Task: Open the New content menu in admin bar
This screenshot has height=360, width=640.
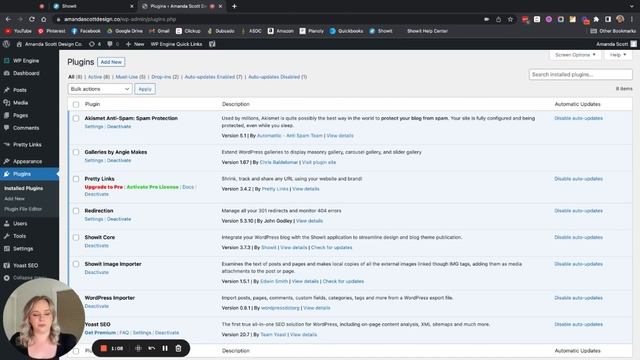Action: [135, 44]
